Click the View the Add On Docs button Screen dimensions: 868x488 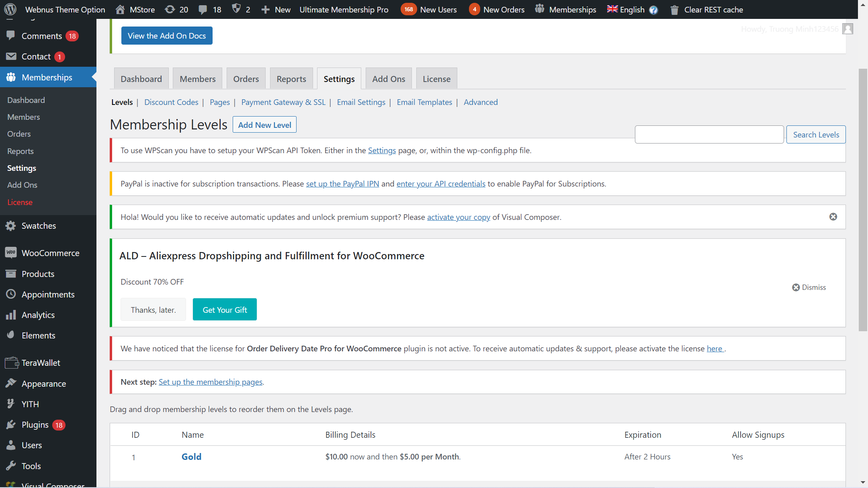click(x=167, y=35)
